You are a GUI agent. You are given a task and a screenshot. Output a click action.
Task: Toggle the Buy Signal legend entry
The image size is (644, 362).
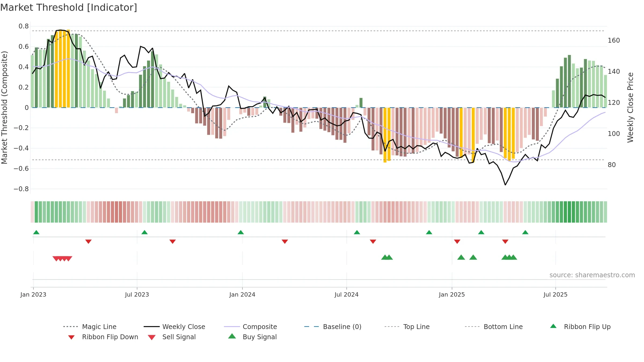pyautogui.click(x=252, y=337)
